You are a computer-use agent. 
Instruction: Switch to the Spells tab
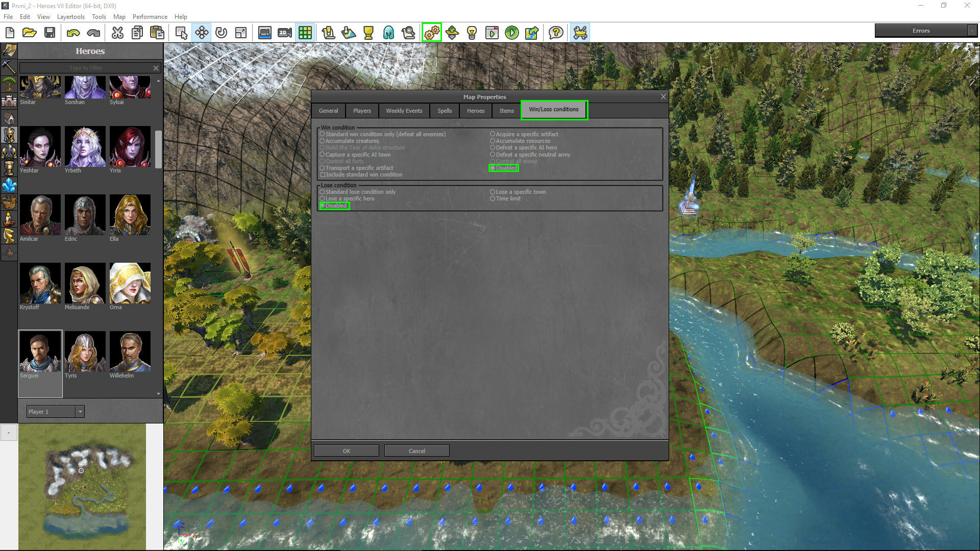tap(444, 111)
